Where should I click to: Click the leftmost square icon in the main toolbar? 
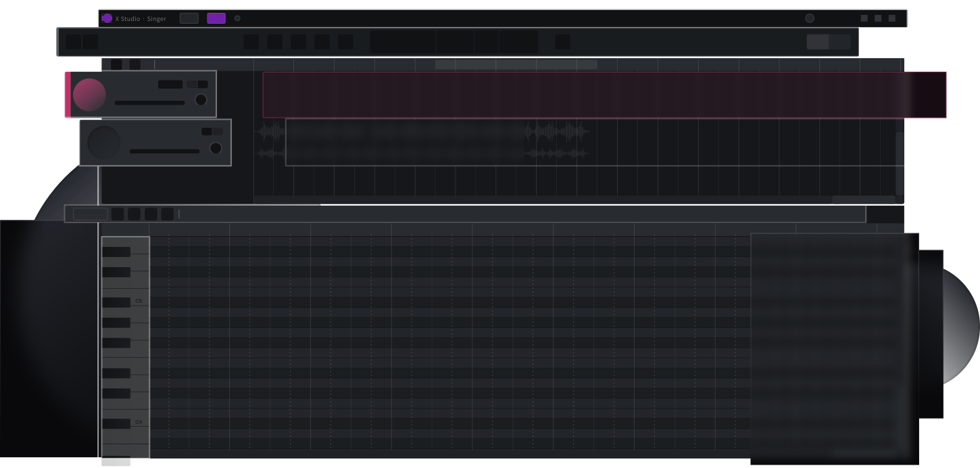click(x=73, y=42)
